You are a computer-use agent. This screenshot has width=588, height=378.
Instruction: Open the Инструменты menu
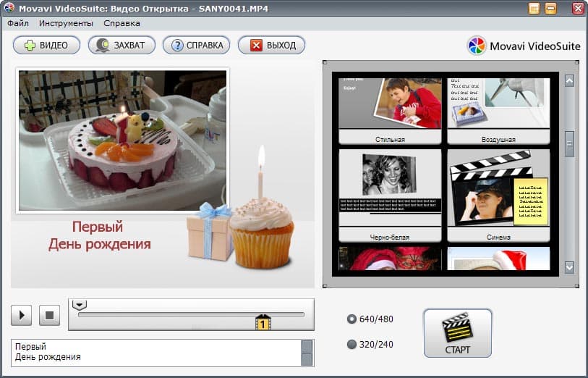(x=66, y=23)
